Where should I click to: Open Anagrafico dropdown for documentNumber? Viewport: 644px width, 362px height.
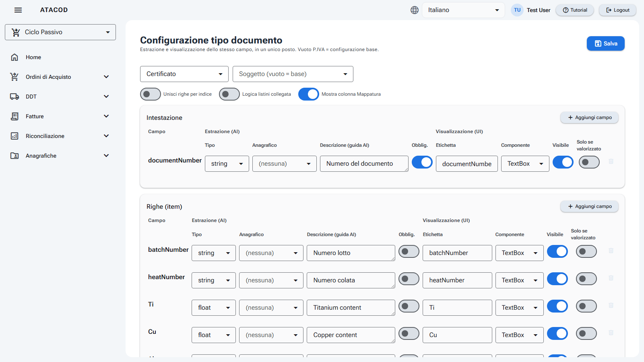tap(285, 164)
